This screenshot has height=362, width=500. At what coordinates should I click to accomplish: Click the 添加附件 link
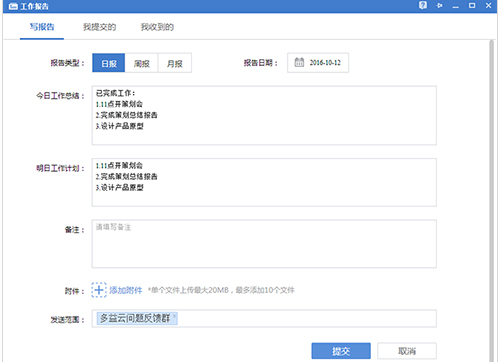point(126,290)
